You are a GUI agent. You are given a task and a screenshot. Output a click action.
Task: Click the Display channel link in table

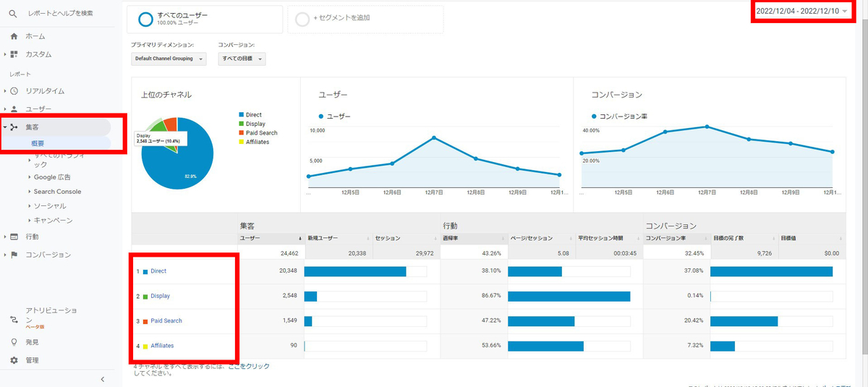(x=161, y=296)
